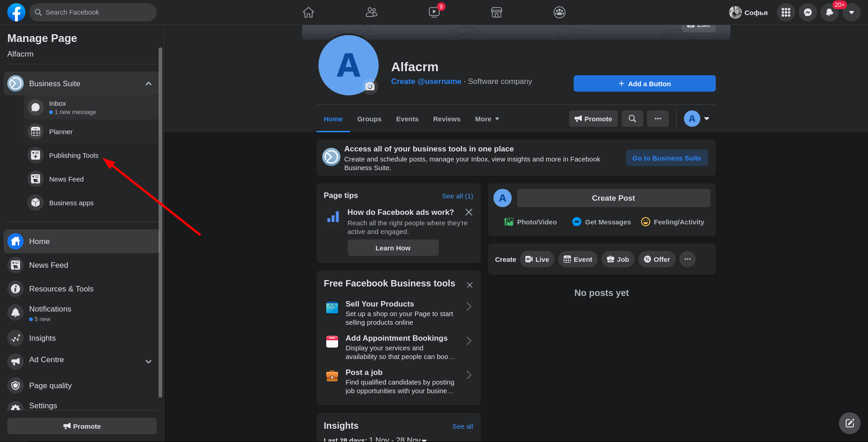Viewport: 868px width, 442px height.
Task: Open News Feed under Business Suite
Action: click(x=91, y=179)
